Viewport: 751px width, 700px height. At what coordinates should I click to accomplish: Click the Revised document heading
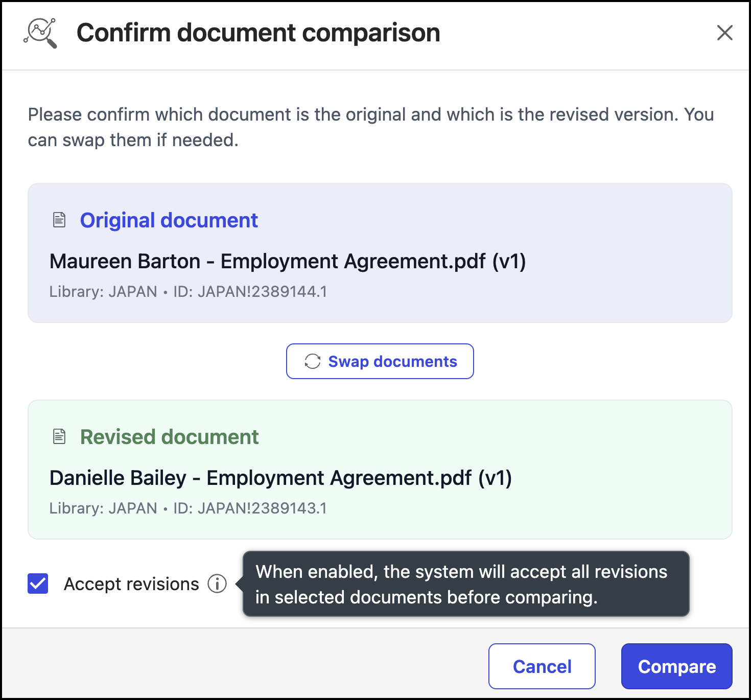(x=170, y=437)
